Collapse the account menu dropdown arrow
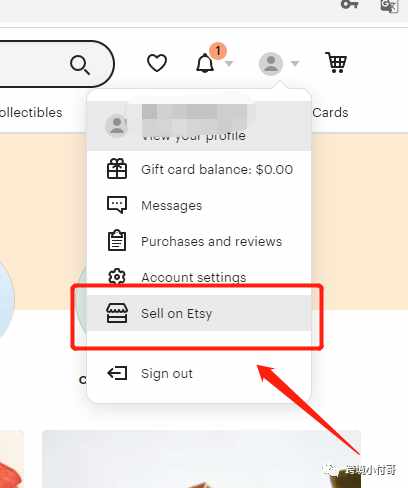Screen dimensions: 408x488 (295, 63)
